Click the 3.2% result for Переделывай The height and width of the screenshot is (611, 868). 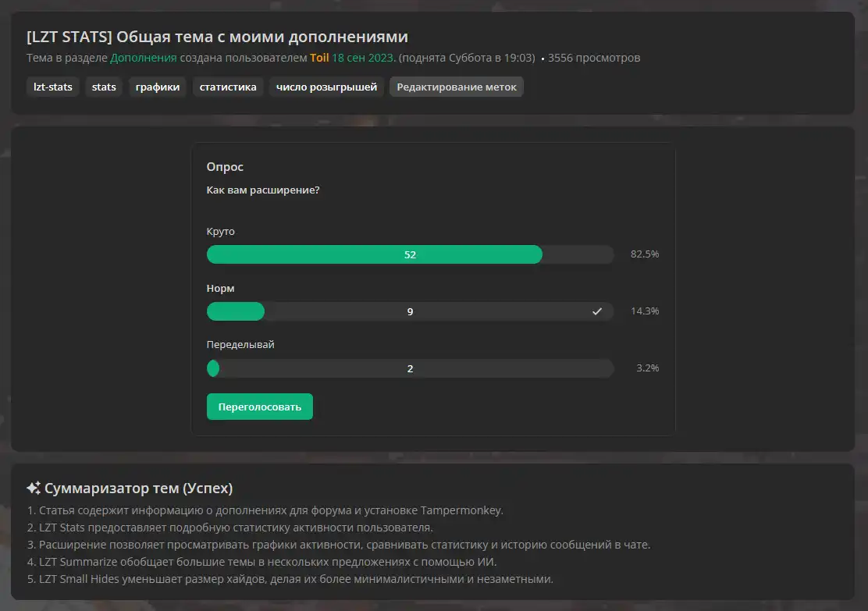click(x=647, y=368)
